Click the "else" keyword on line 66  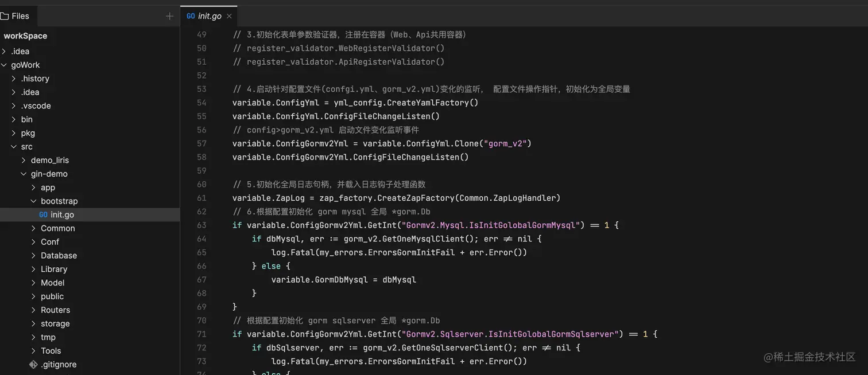(271, 266)
